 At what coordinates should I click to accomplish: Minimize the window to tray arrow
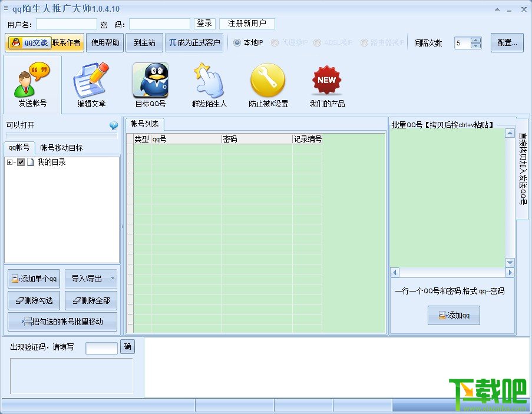coord(497,9)
